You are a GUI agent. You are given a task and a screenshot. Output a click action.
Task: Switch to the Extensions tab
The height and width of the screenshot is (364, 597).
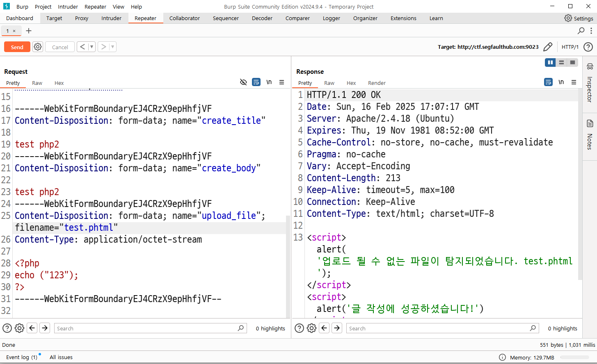403,18
